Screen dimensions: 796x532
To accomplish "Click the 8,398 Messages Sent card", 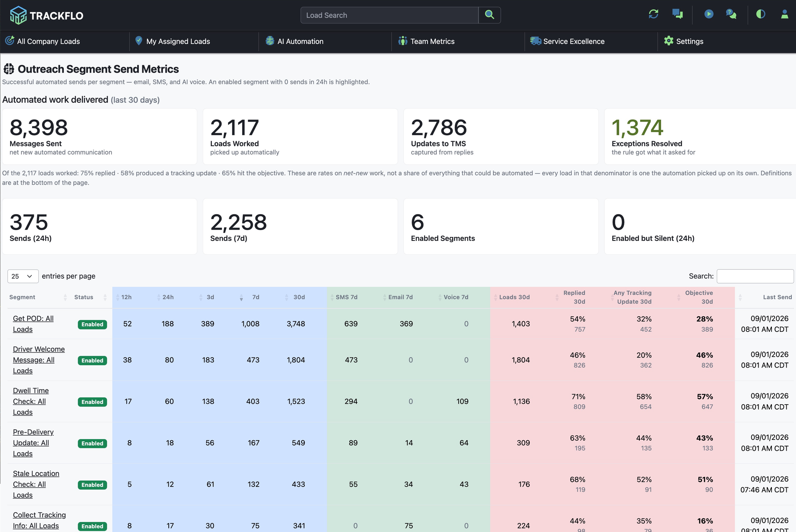I will 99,136.
